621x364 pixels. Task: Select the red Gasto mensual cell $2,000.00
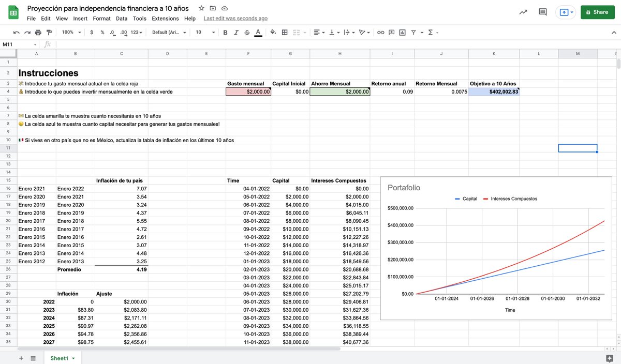click(x=248, y=92)
